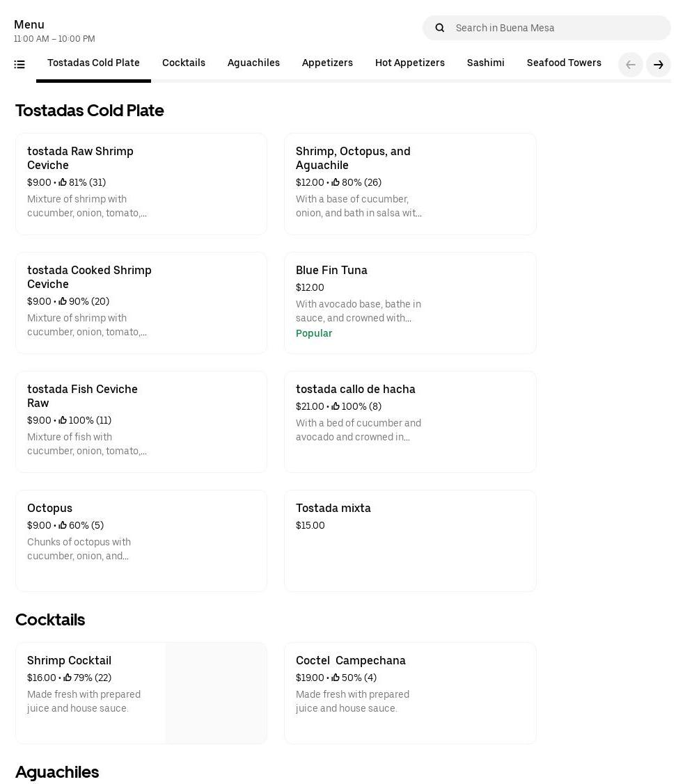Click thumbs-up icon on tostada callo de hacha
This screenshot has width=685, height=784.
click(x=336, y=406)
